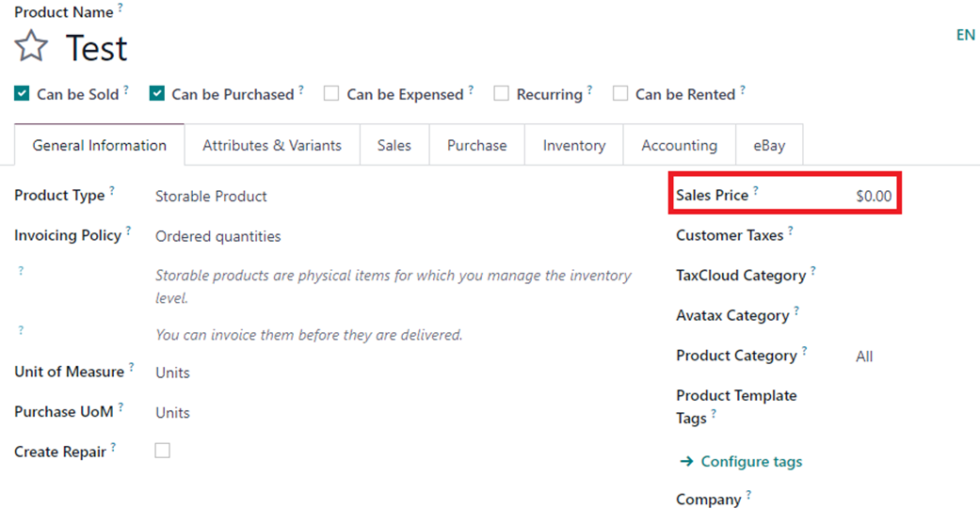Open the Product Category field showing All
The image size is (980, 524).
[x=864, y=357]
